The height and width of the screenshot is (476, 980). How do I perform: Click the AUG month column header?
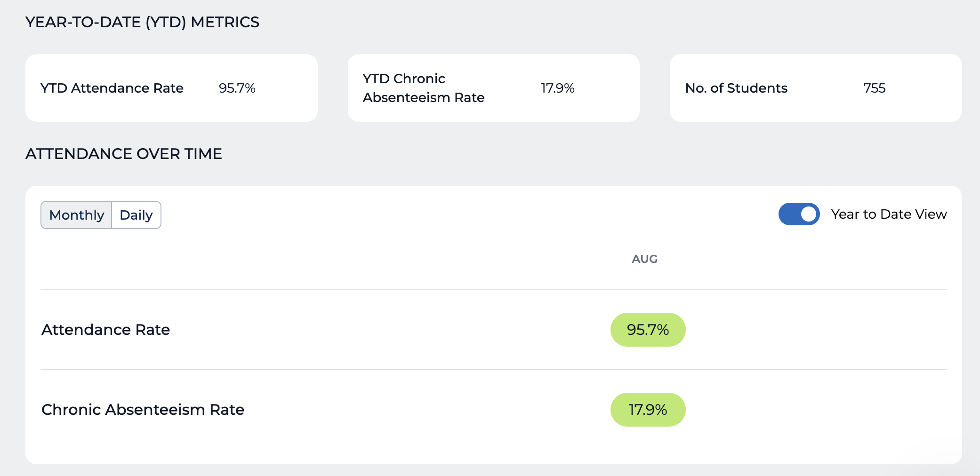[x=644, y=259]
